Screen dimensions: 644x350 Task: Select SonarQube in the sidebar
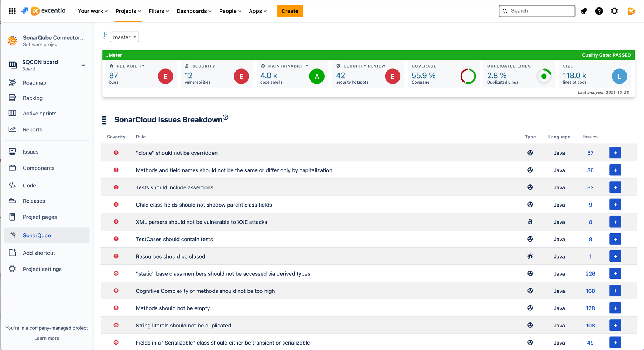(x=47, y=235)
